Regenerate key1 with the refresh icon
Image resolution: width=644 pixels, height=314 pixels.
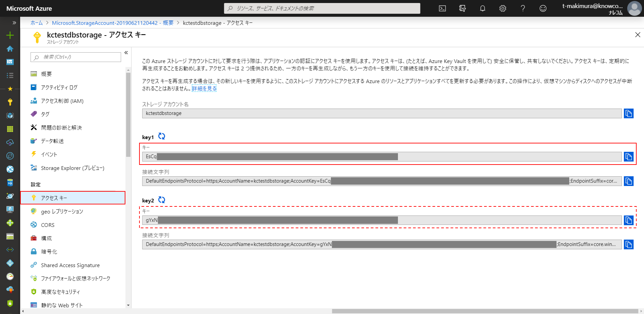tap(162, 136)
